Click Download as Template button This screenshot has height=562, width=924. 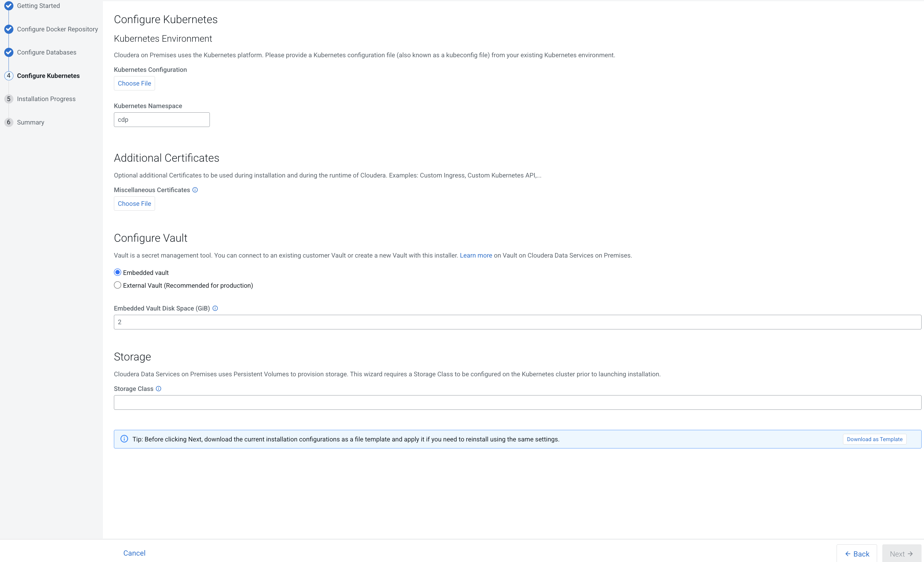[874, 439]
